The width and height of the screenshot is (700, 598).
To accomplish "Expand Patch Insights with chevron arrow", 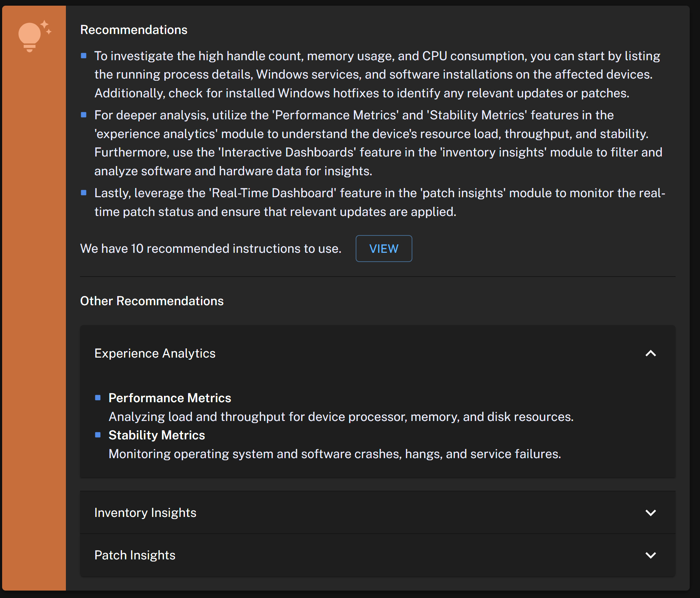I will (x=650, y=555).
